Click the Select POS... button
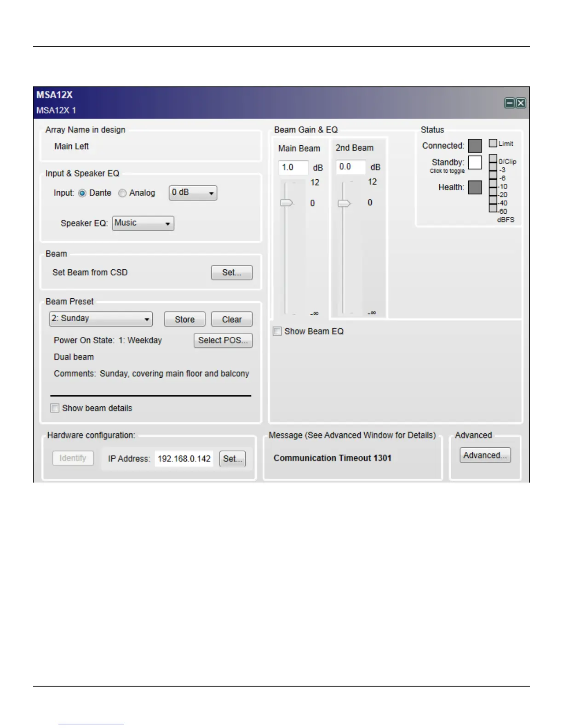 [223, 341]
